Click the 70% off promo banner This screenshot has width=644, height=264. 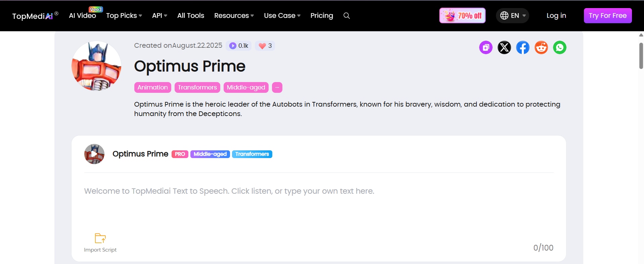click(x=462, y=16)
